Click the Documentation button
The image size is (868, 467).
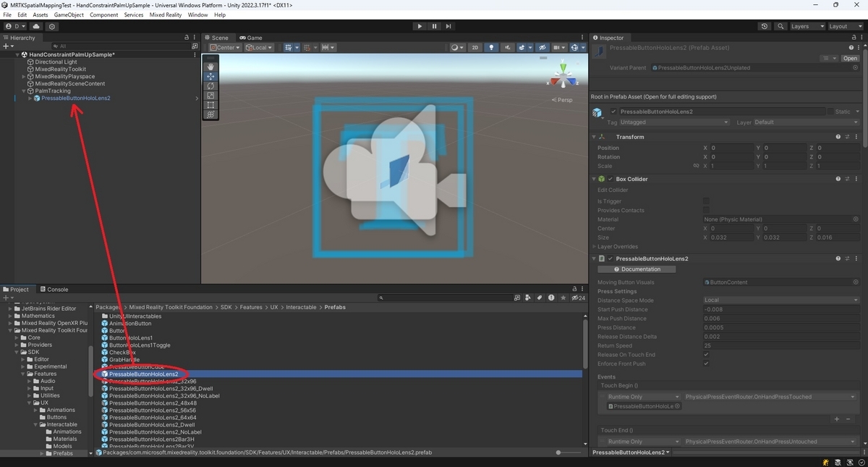pyautogui.click(x=637, y=269)
